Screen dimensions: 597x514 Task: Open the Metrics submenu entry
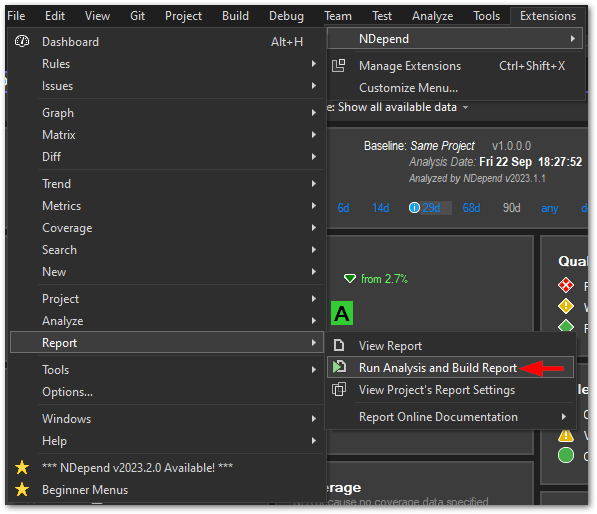pos(167,206)
